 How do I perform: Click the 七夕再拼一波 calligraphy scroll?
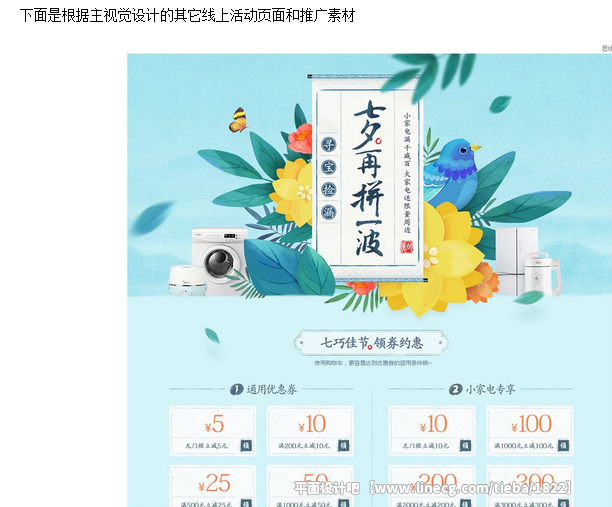coord(368,178)
